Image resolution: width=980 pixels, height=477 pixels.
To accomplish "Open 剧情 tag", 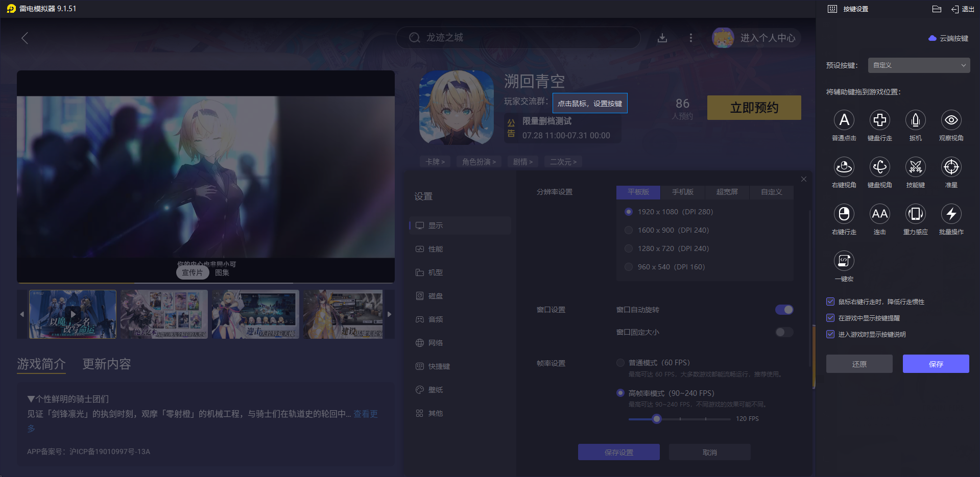I will [523, 162].
